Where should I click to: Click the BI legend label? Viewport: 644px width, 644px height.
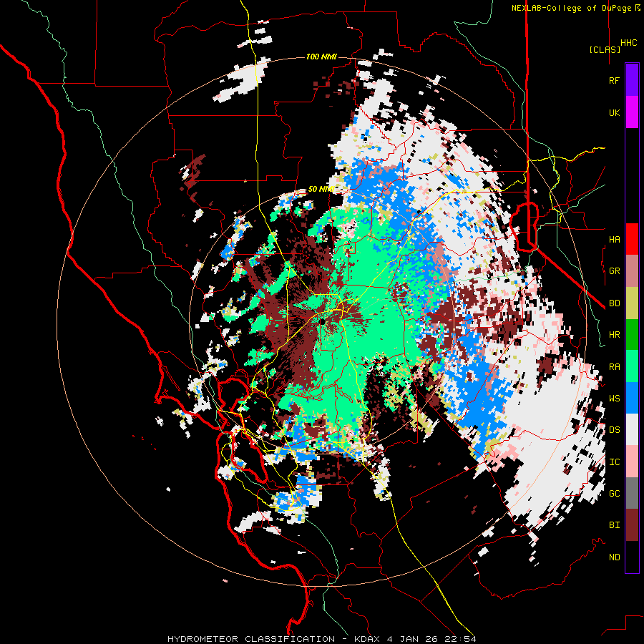coord(614,525)
